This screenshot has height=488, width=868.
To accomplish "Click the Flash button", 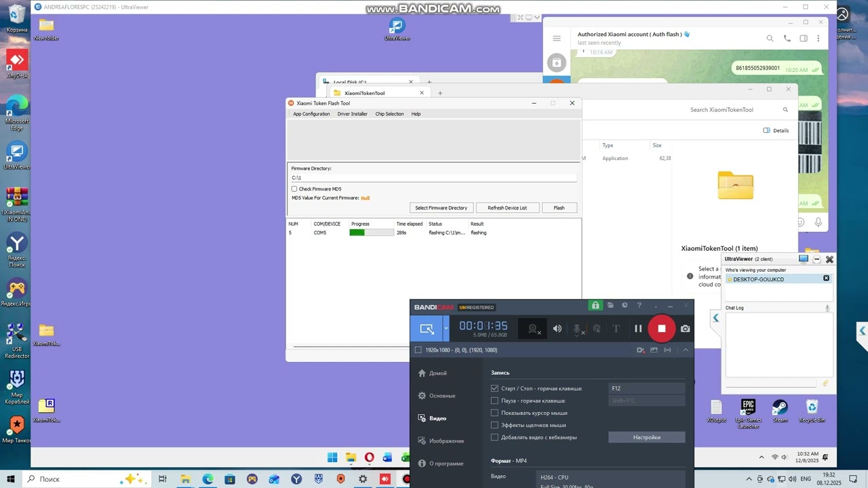I will (559, 208).
